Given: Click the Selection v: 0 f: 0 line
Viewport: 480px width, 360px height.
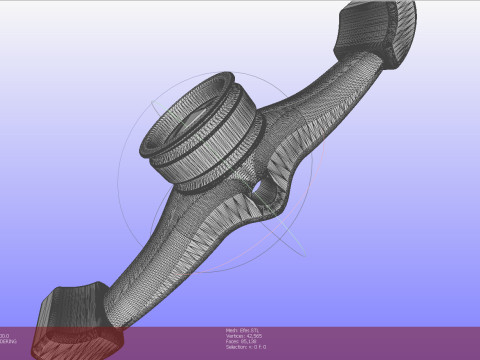Looking at the screenshot, I should (246, 347).
